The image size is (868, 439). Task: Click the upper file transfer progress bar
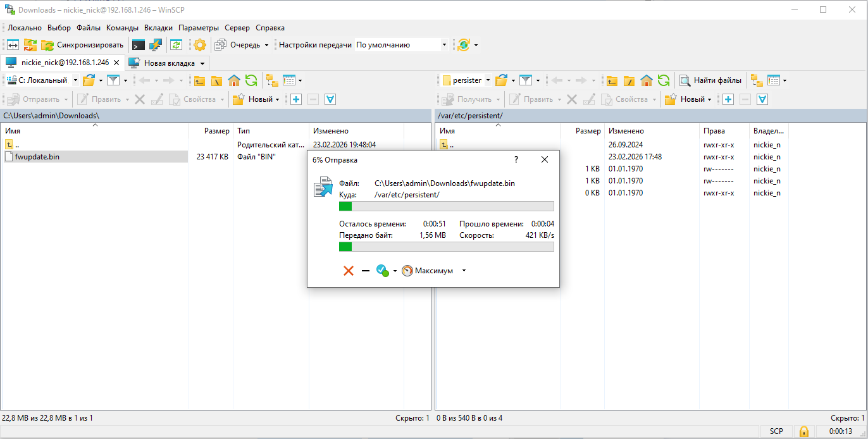(446, 206)
